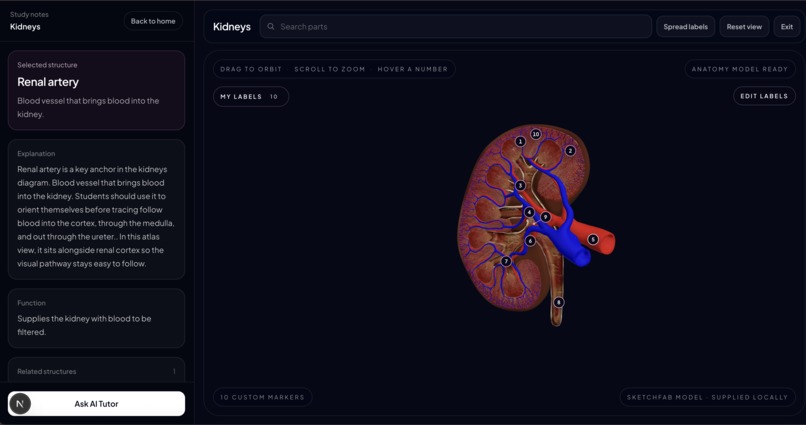Click the Kidneys title beside the search bar
The image size is (806, 425).
point(232,27)
